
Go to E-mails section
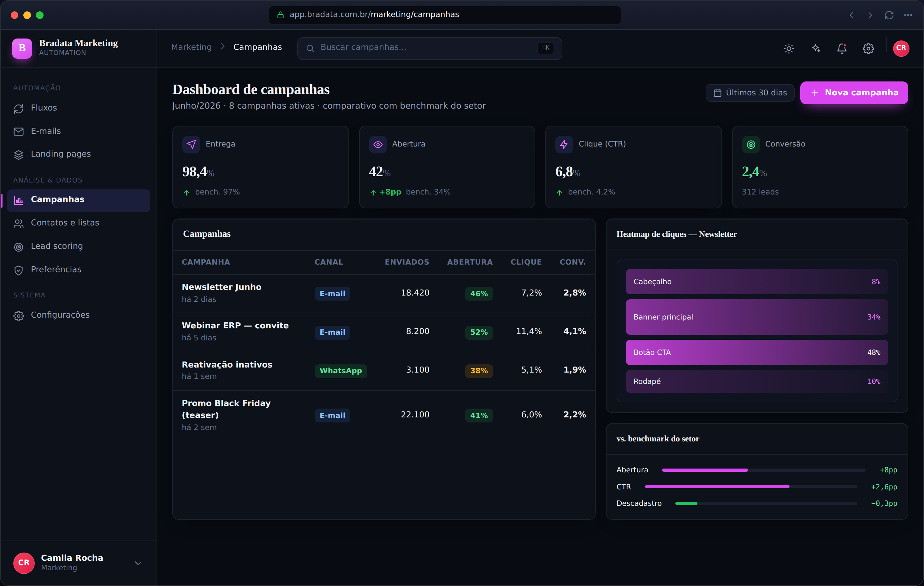pyautogui.click(x=78, y=131)
